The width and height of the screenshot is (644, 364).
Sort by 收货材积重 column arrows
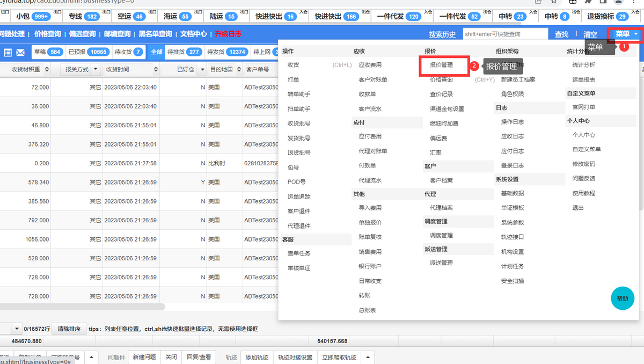pos(47,69)
